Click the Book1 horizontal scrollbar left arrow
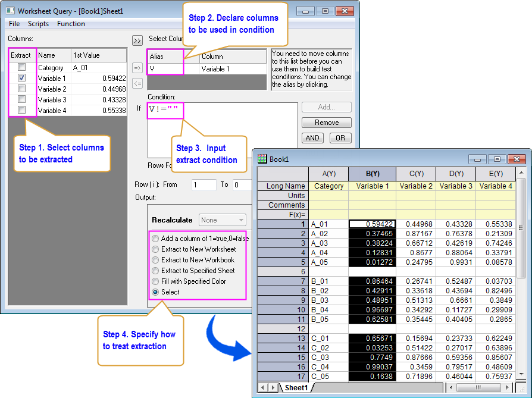The height and width of the screenshot is (398, 532). pyautogui.click(x=451, y=387)
